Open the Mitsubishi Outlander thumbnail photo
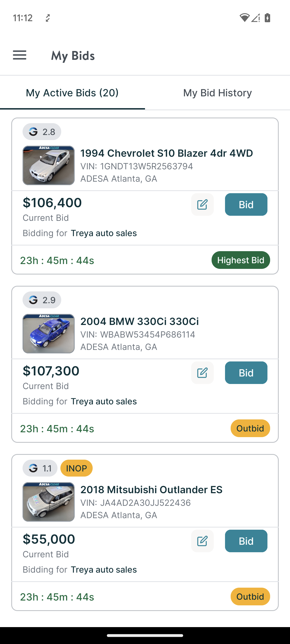The image size is (290, 644). coord(49,502)
